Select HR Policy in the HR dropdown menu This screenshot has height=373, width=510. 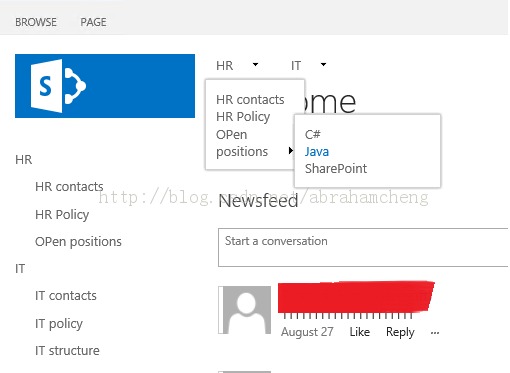243,117
